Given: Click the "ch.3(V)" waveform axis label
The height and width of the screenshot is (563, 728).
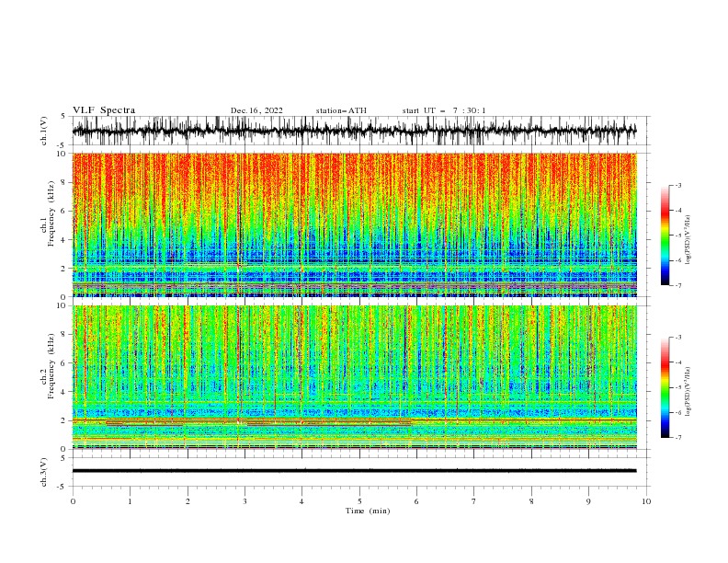Looking at the screenshot, I should click(44, 472).
